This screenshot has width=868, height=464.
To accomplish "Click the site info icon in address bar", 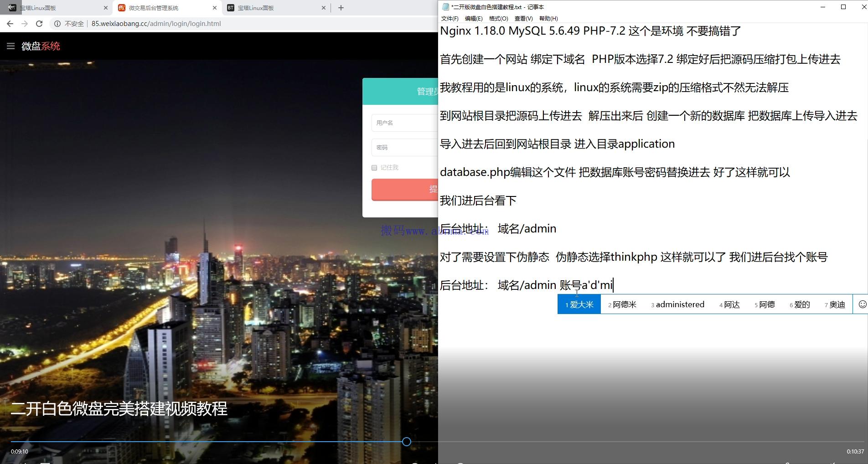I will coord(57,24).
